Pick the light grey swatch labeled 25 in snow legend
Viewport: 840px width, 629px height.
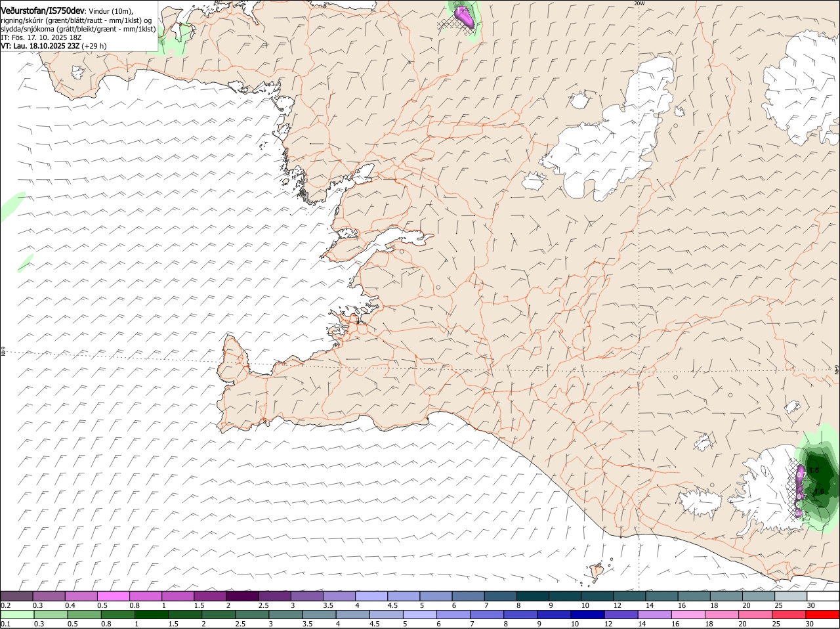click(790, 596)
